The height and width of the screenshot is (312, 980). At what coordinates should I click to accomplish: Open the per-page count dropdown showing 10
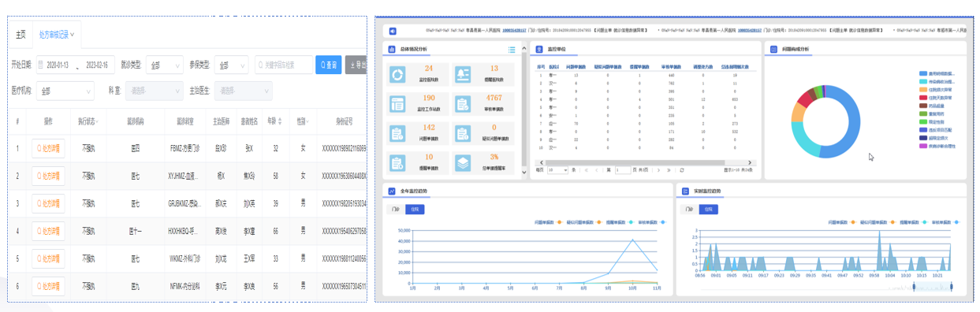[557, 169]
